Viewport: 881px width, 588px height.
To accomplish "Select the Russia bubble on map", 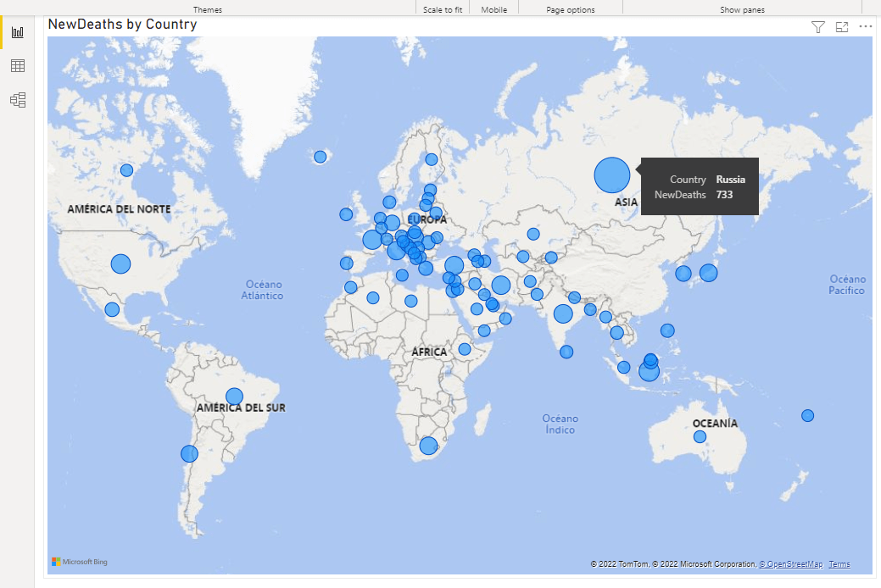I will click(612, 175).
